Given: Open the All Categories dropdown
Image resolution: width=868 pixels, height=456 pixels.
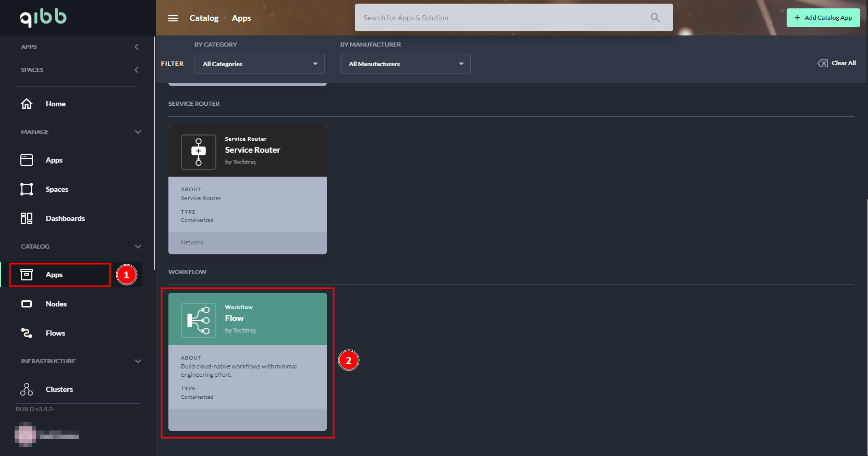Looking at the screenshot, I should (259, 64).
